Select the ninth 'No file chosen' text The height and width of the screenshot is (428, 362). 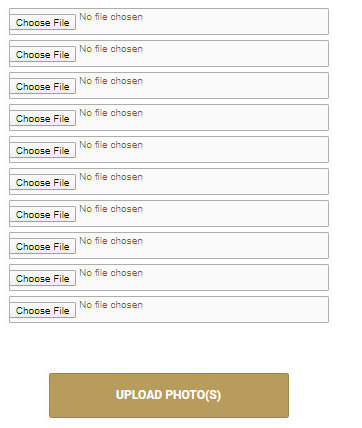(x=111, y=273)
